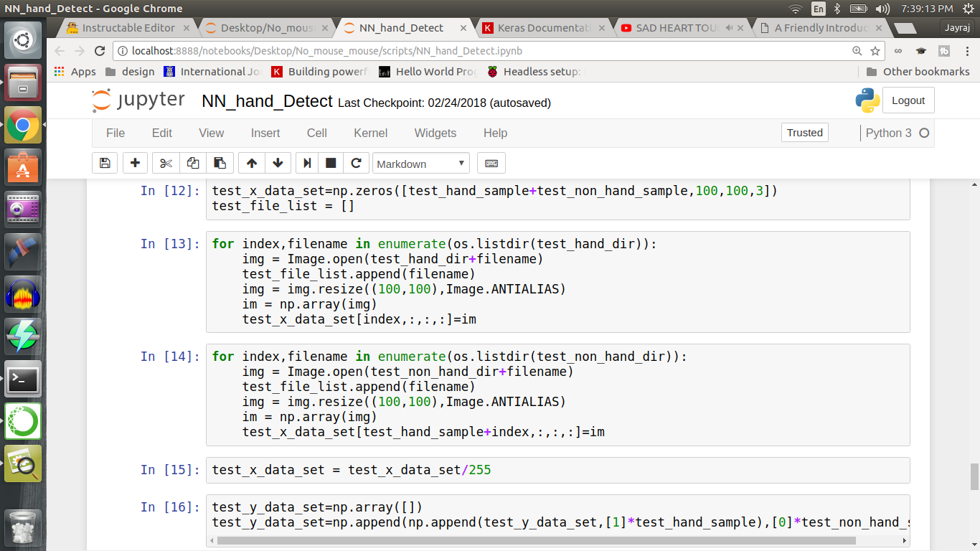The image size is (980, 551).
Task: Open the Apps shortcut in the bookmarks bar
Action: pyautogui.click(x=75, y=72)
